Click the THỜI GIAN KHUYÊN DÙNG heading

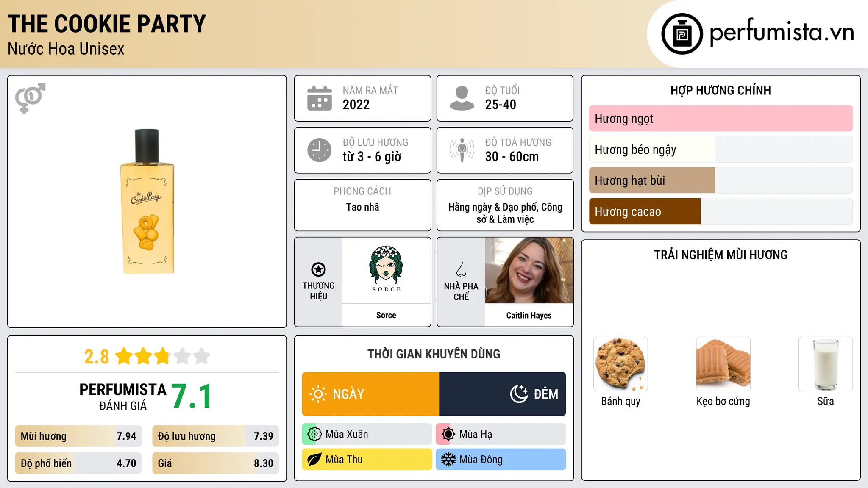tap(434, 354)
